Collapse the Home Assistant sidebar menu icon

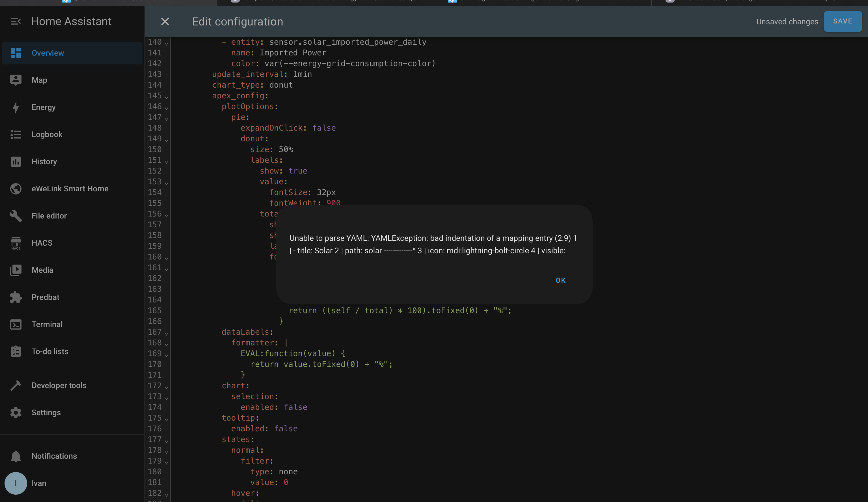pyautogui.click(x=16, y=21)
